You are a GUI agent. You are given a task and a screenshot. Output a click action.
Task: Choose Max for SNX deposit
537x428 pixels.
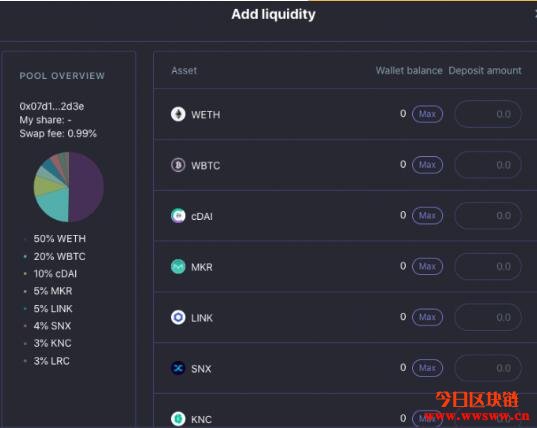click(427, 368)
